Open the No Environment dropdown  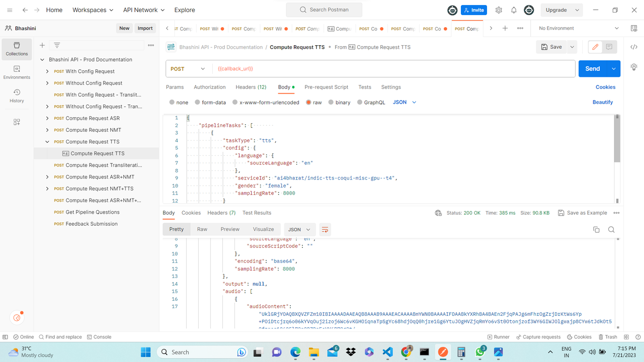[x=579, y=29]
